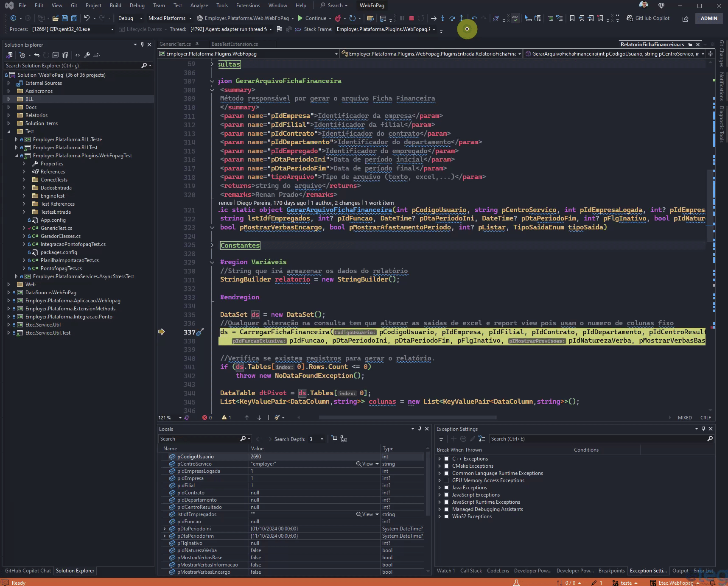Open the GitHub Copilot button
This screenshot has height=586, width=728.
(648, 18)
